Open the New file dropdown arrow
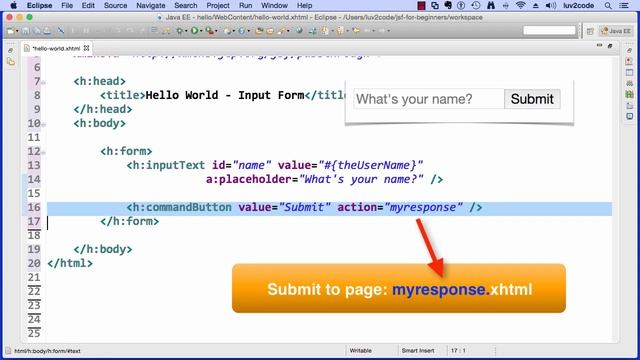Viewport: 640px width, 360px height. (x=17, y=31)
